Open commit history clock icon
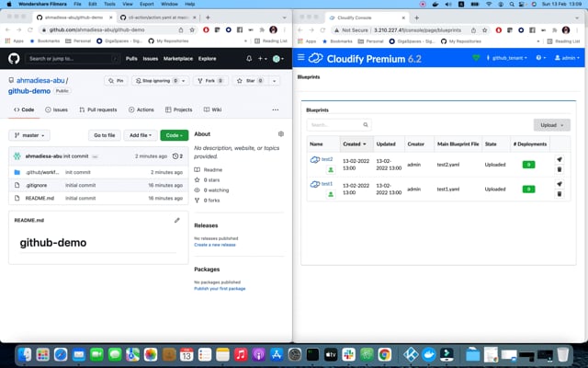Screen dimensions: 588x368 (x=177, y=156)
